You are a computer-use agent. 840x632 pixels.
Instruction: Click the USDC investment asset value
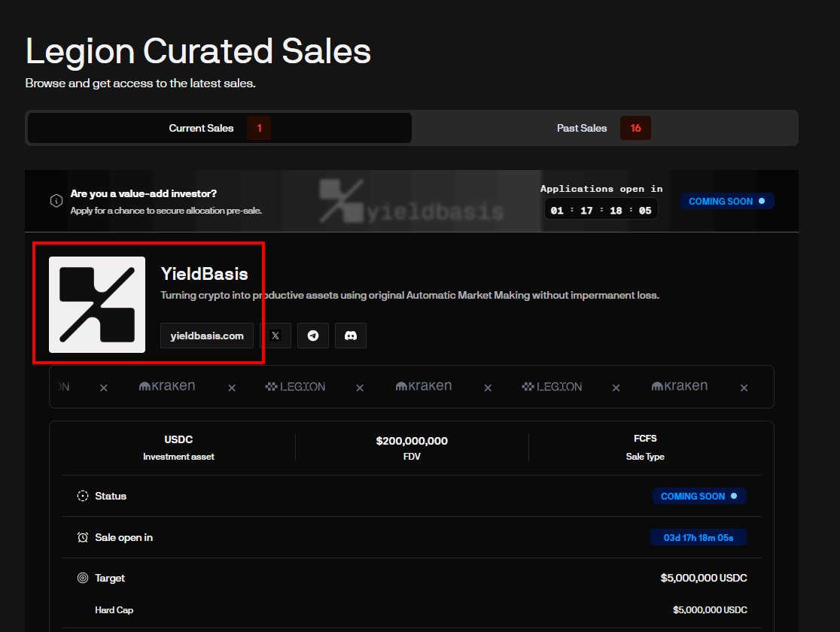pos(178,439)
